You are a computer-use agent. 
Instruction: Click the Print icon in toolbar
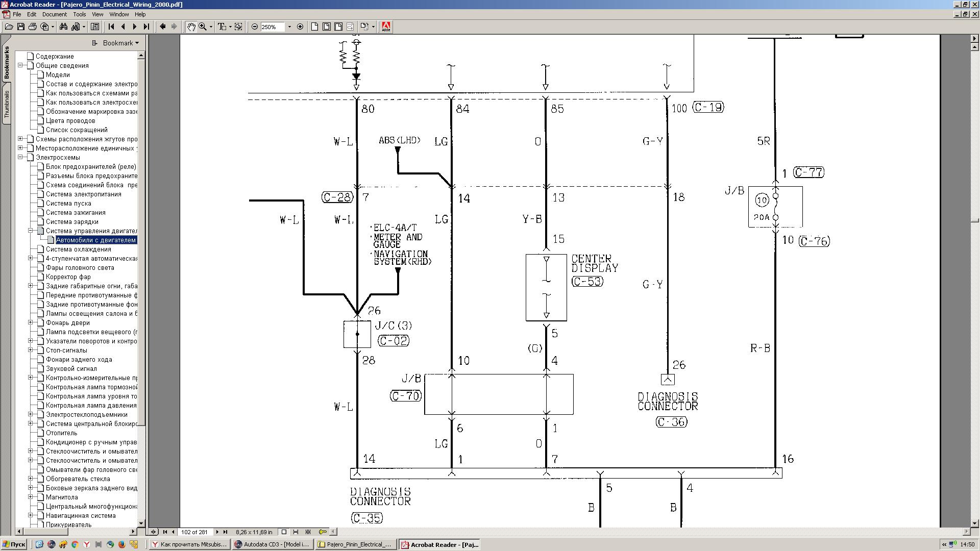[x=33, y=27]
